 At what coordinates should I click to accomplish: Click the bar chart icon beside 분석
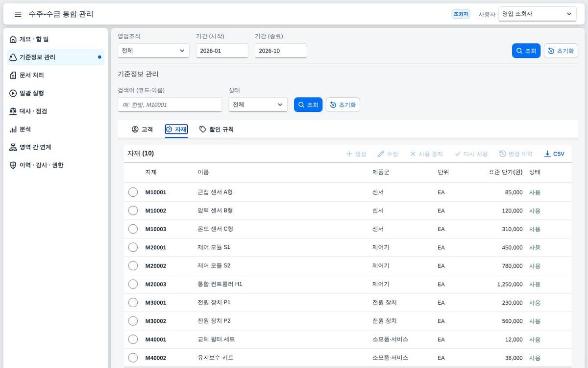point(13,129)
